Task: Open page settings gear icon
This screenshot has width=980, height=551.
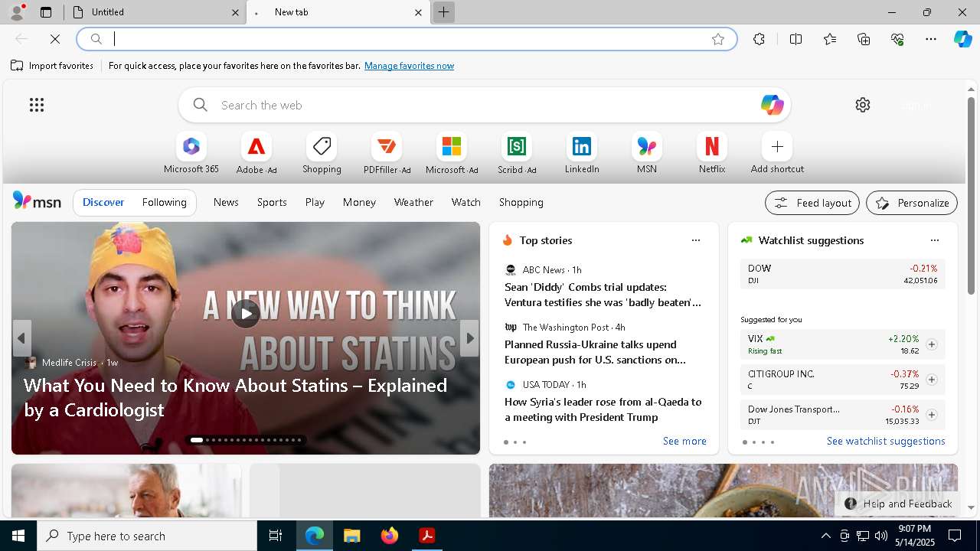Action: coord(863,105)
